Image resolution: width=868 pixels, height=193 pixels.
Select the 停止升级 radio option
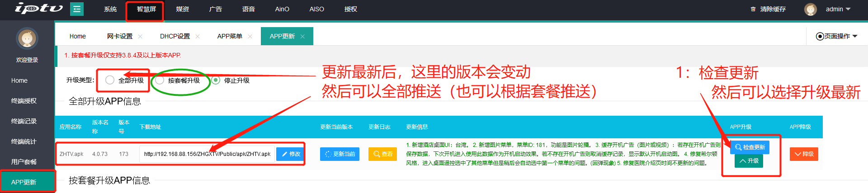[x=216, y=80]
